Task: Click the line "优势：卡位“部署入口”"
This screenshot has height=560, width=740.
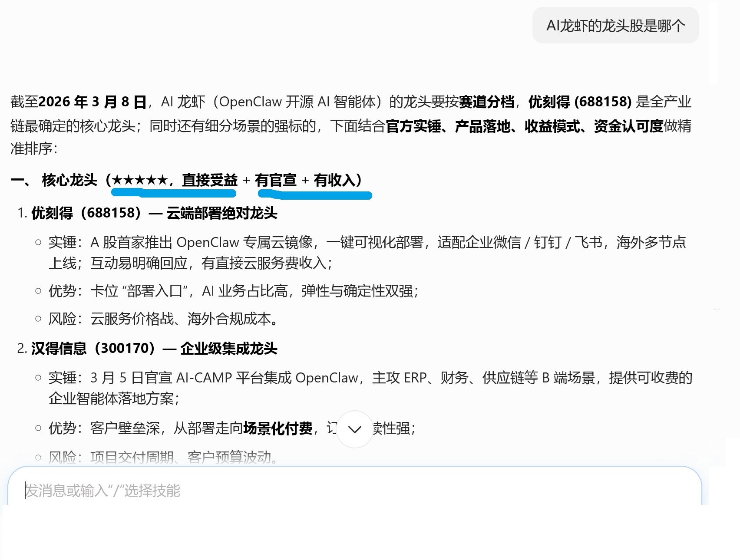Action: click(x=233, y=290)
